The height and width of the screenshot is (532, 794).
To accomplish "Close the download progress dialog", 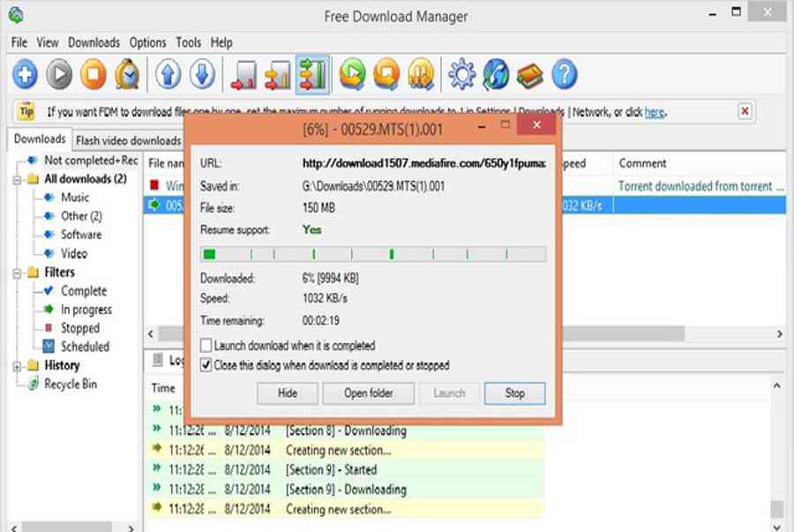I will coord(536,124).
